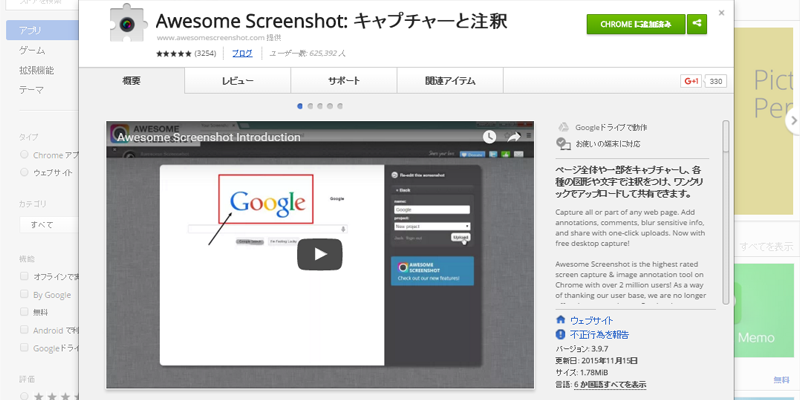Click the report abuse exclamation icon
Screen dimensions: 800x400
(561, 335)
